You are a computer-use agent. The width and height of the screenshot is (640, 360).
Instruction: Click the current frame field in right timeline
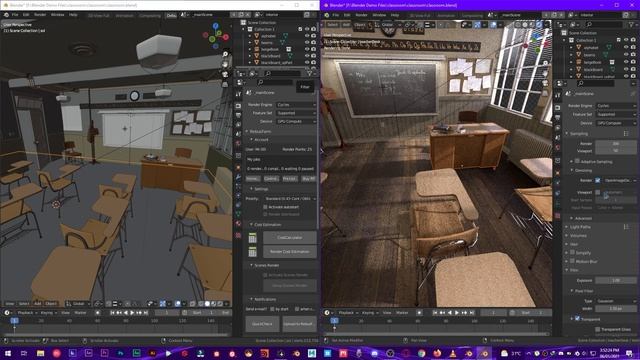tap(493, 313)
